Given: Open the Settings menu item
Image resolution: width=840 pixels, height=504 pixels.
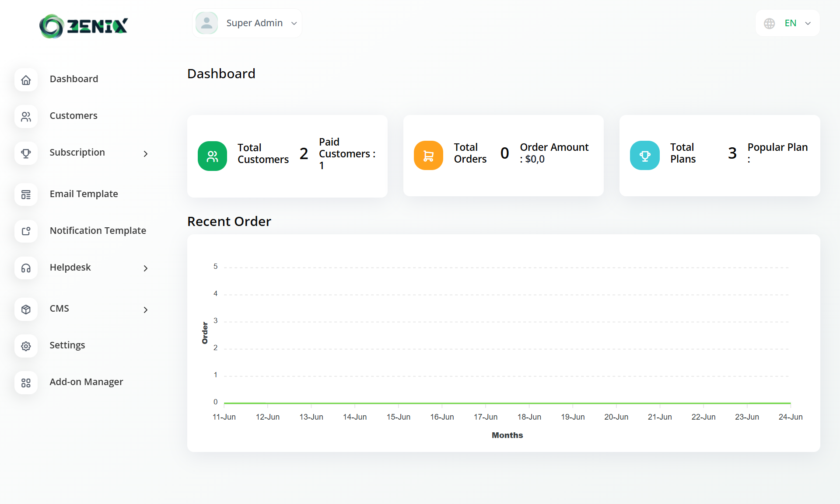Looking at the screenshot, I should pyautogui.click(x=67, y=345).
